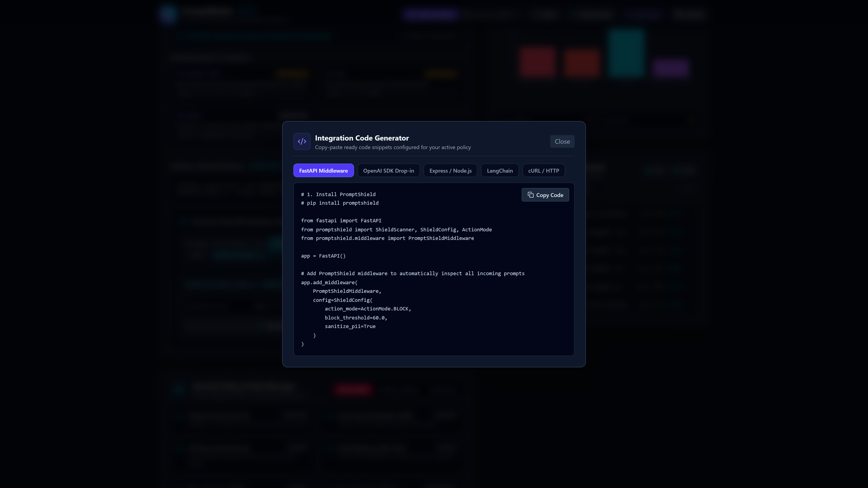The width and height of the screenshot is (868, 488).
Task: Click the comment about inspecting all incoming prompts
Action: 413,273
